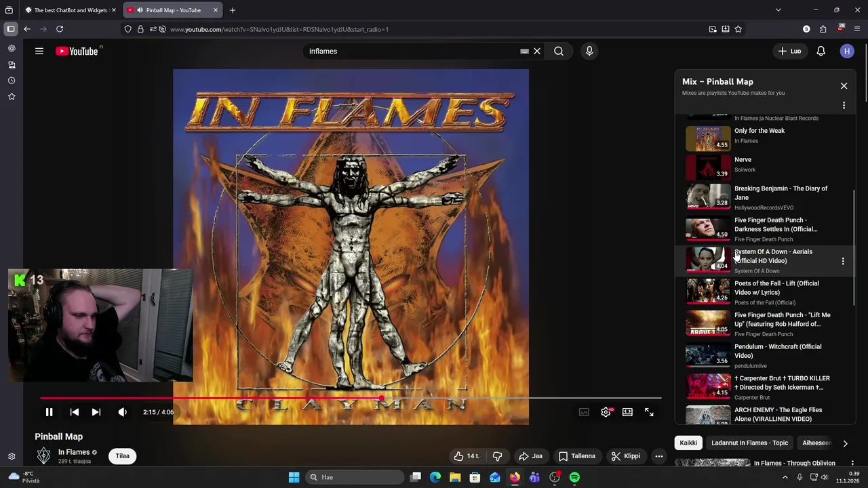Show hidden system tray icons

[x=785, y=477]
